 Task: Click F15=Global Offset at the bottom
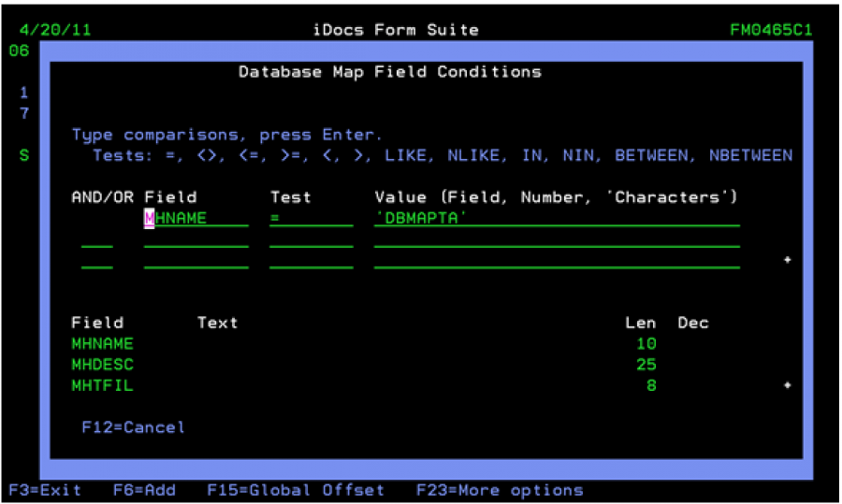pyautogui.click(x=295, y=490)
